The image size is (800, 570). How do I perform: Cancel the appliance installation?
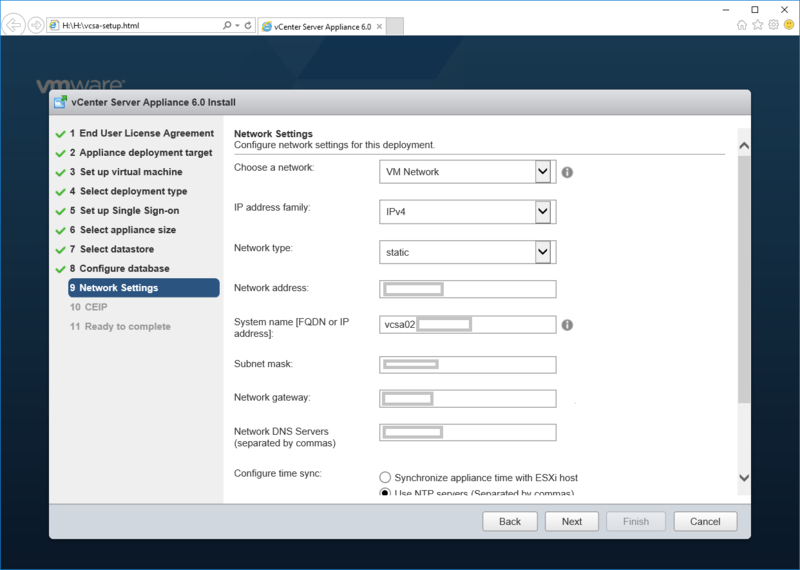pyautogui.click(x=705, y=522)
